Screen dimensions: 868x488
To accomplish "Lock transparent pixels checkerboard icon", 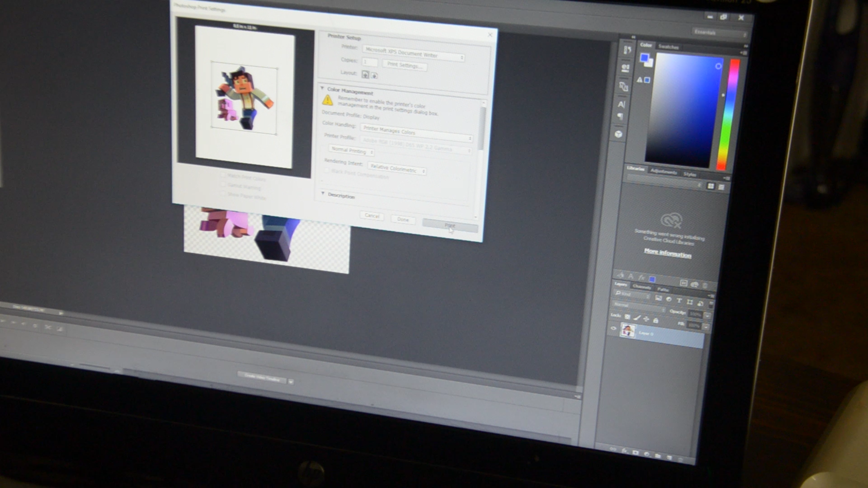I will point(627,316).
